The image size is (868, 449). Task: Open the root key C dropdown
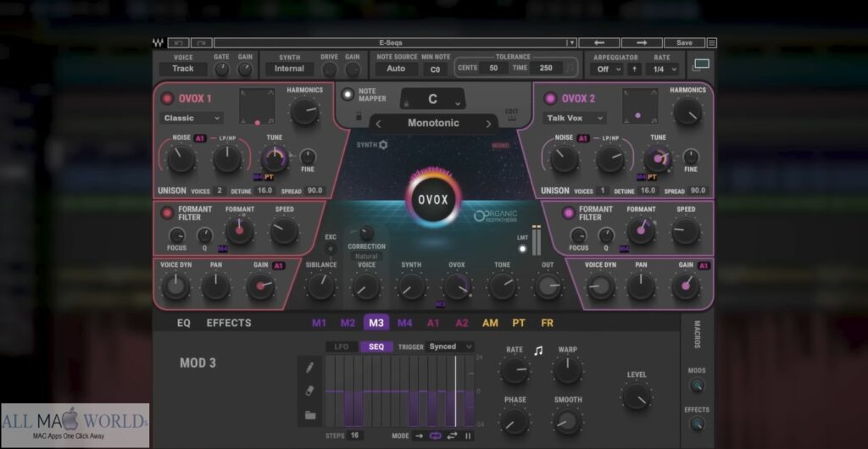pyautogui.click(x=433, y=99)
